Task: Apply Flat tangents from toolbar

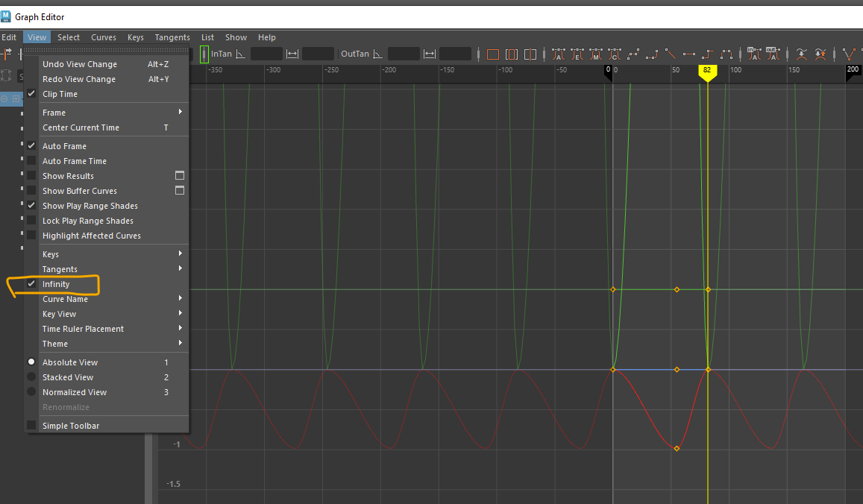Action: click(x=688, y=54)
